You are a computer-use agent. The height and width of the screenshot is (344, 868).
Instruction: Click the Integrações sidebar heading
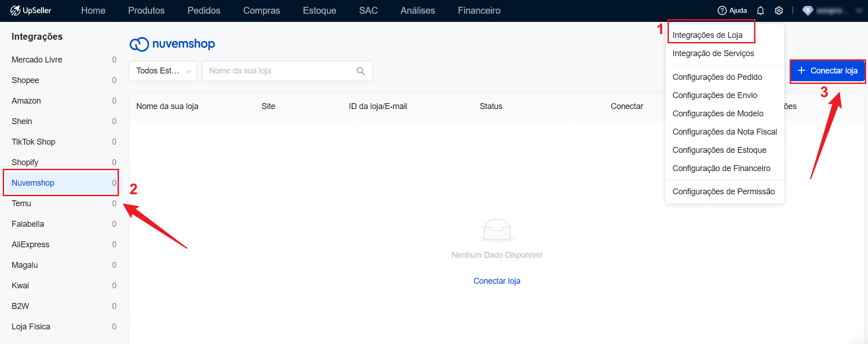(x=37, y=36)
